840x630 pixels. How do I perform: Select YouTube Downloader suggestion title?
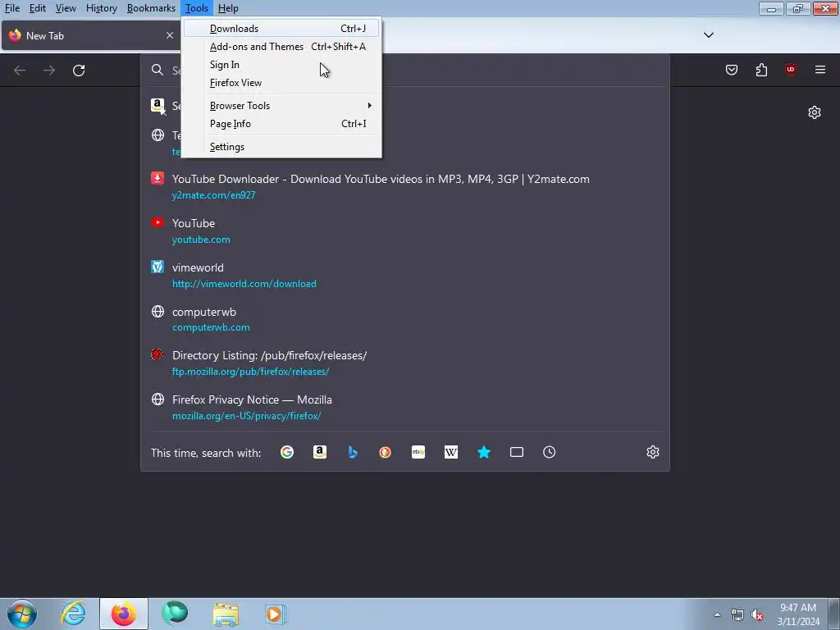click(381, 179)
